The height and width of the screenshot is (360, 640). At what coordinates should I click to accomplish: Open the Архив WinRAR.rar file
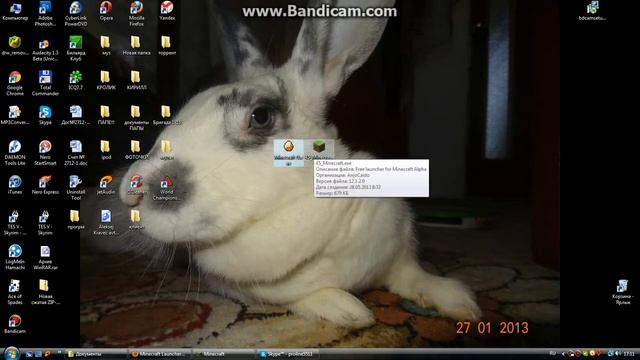[45, 257]
